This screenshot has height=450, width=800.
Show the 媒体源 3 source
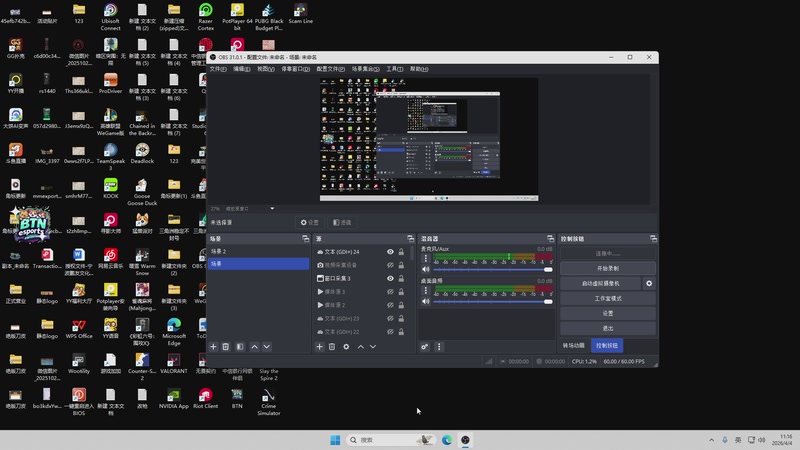390,291
